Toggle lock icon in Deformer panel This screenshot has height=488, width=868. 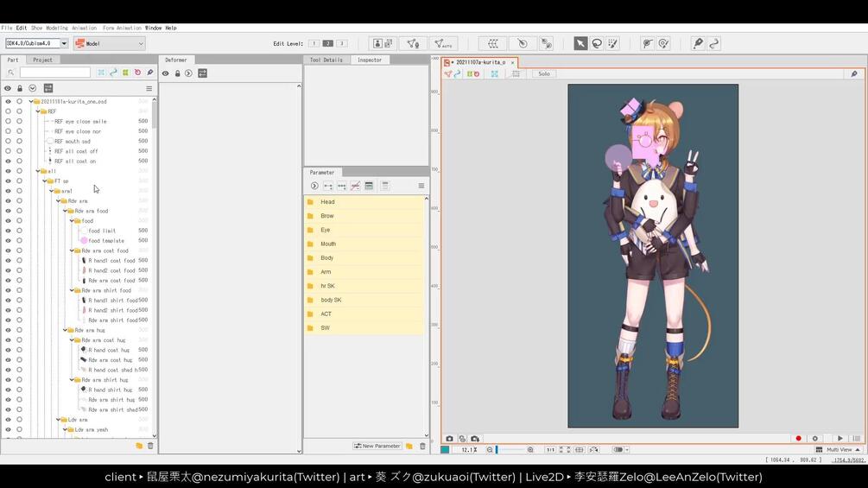point(178,73)
